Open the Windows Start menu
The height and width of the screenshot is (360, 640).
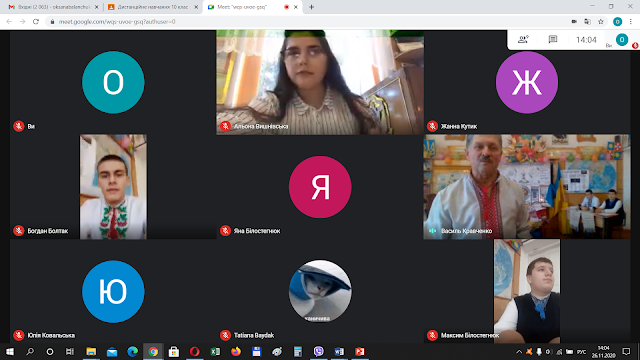click(x=10, y=351)
